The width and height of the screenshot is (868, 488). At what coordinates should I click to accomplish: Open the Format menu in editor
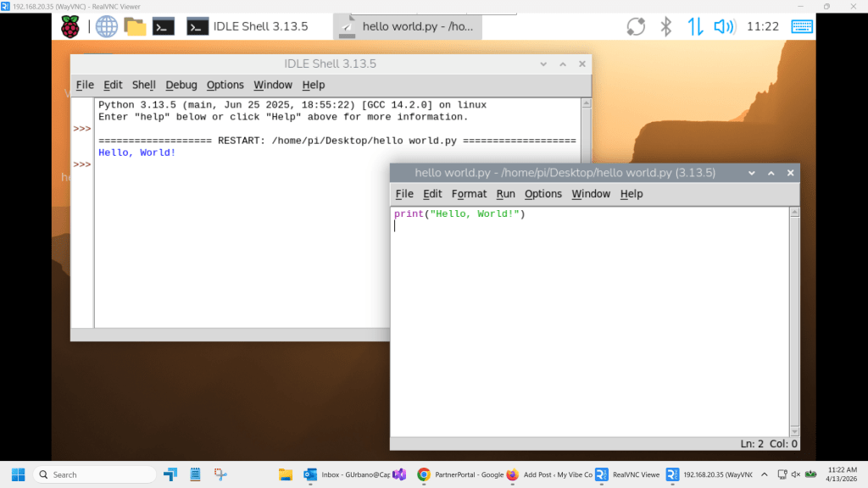pos(469,194)
